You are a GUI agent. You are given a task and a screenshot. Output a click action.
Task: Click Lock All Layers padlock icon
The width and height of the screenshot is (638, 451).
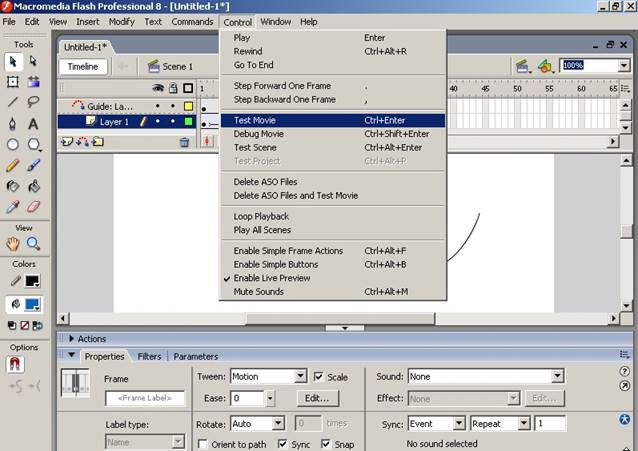pos(173,88)
